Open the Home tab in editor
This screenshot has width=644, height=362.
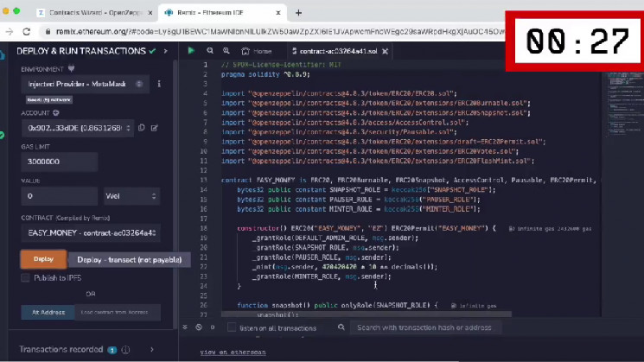point(257,51)
